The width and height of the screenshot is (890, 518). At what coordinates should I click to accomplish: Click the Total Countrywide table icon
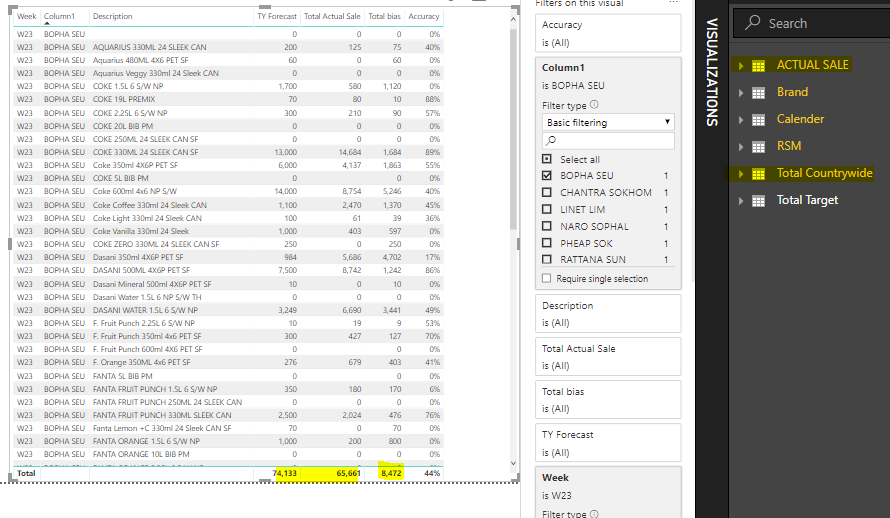[758, 174]
